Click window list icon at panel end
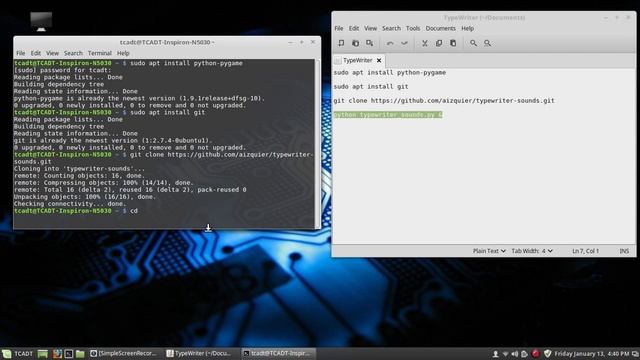Screen dimensions: 640x360 (x=635, y=353)
